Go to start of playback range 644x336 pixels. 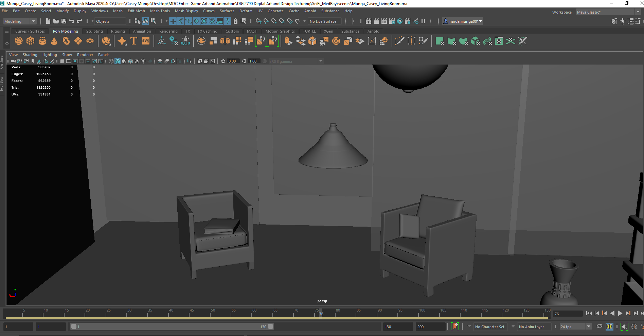589,313
